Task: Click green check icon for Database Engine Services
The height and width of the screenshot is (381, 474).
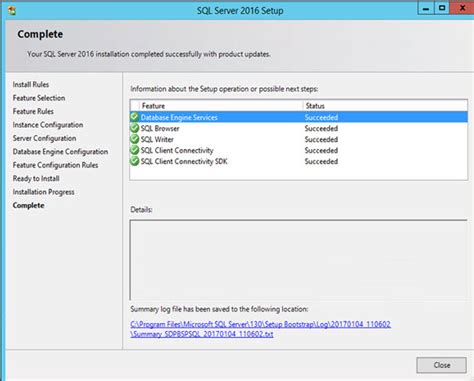Action: [x=134, y=117]
